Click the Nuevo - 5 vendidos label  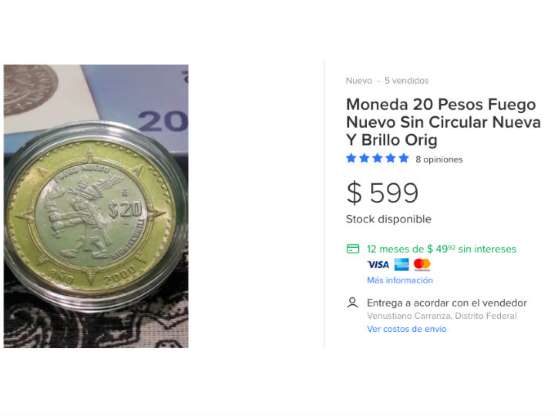(387, 81)
